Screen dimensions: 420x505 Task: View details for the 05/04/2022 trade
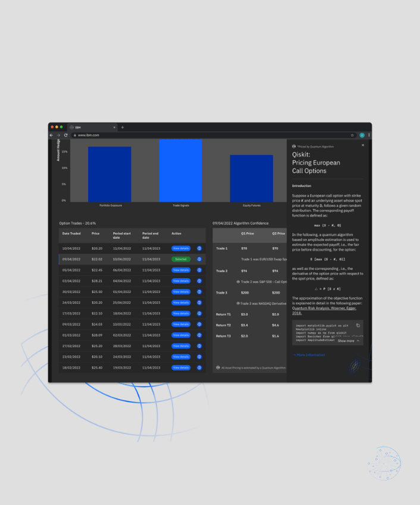[x=181, y=270]
